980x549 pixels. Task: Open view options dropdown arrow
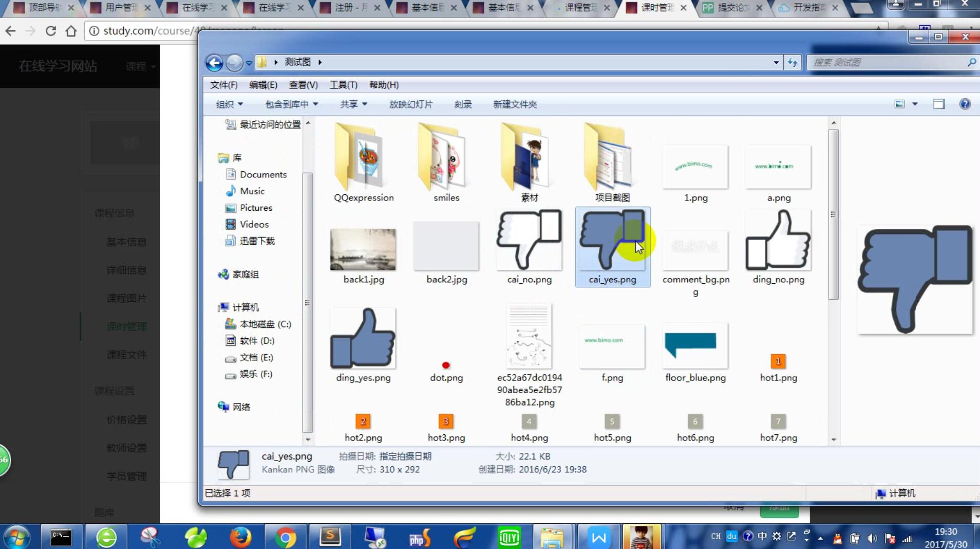[915, 104]
